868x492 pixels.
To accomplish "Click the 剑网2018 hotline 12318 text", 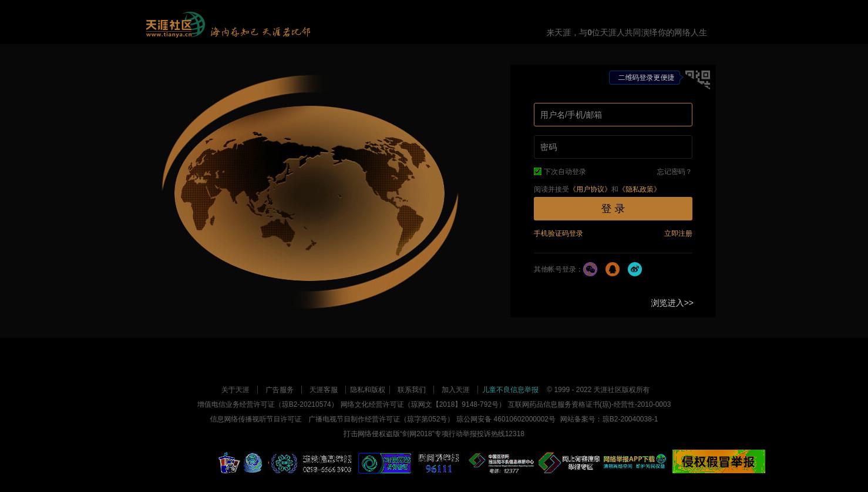I will click(x=434, y=434).
